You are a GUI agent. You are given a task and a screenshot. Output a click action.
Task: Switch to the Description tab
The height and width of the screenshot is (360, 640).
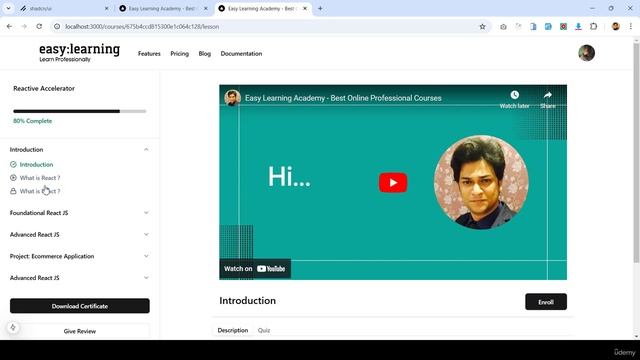click(x=233, y=330)
